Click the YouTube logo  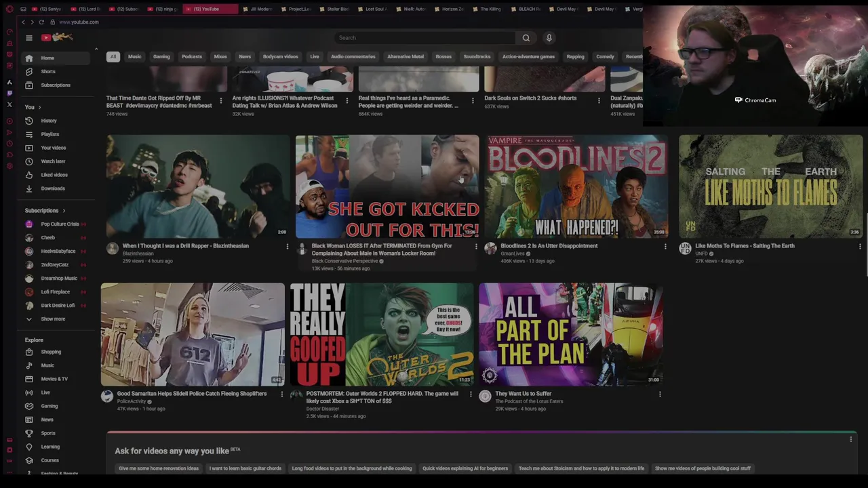(57, 37)
